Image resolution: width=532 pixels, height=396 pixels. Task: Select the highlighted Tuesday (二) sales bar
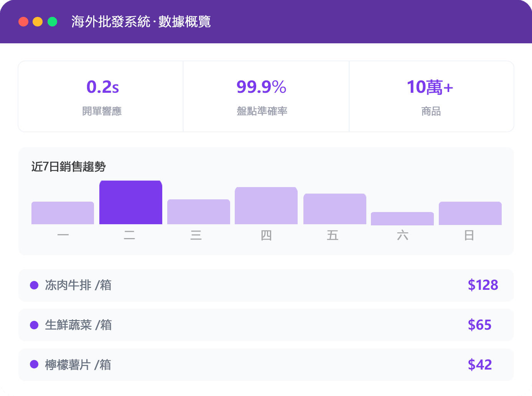tap(131, 202)
